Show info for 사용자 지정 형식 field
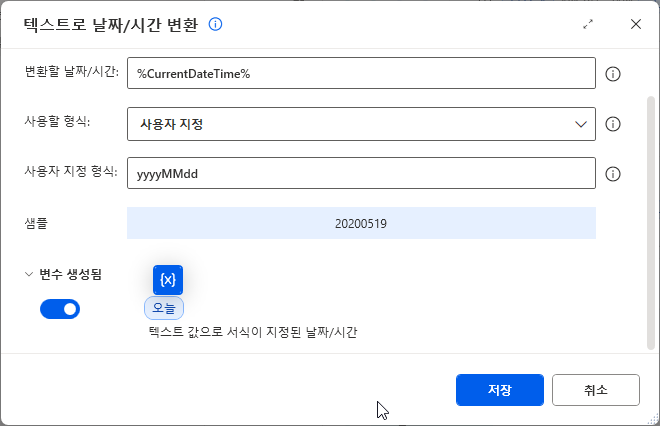This screenshot has height=426, width=660. [612, 174]
